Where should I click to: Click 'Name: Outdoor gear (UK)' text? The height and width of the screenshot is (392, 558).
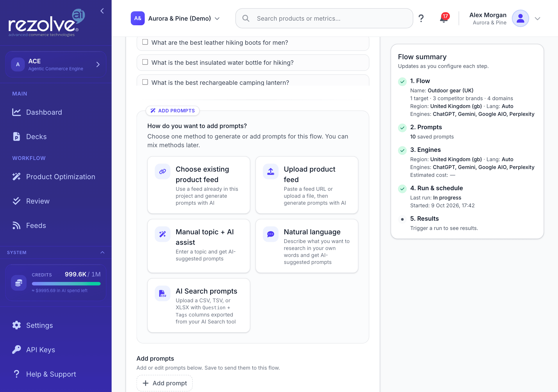click(x=442, y=91)
